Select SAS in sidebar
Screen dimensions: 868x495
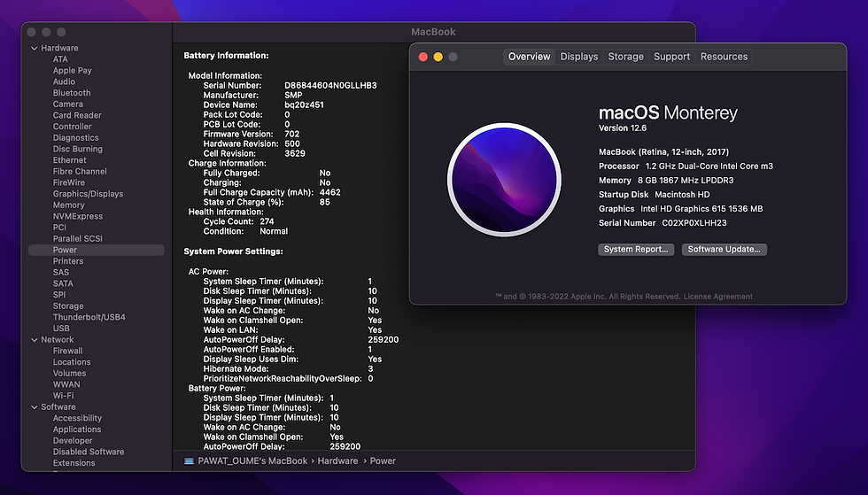[x=61, y=273]
